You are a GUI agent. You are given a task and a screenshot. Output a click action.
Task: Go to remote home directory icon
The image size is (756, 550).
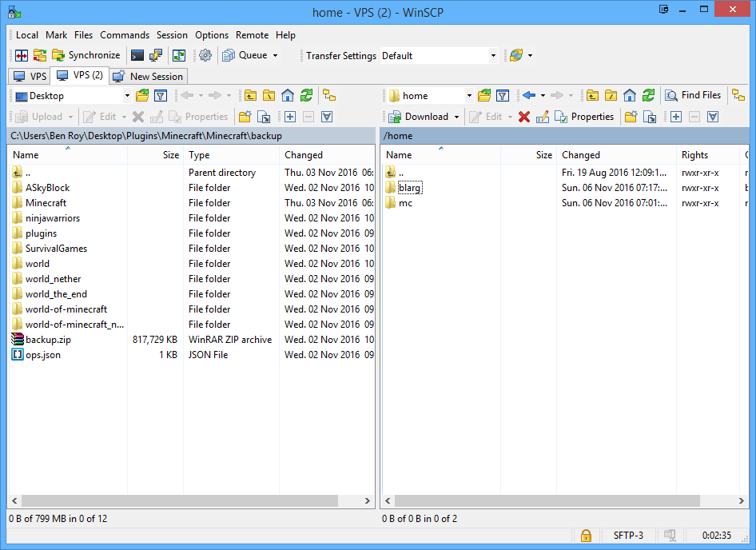tap(630, 95)
